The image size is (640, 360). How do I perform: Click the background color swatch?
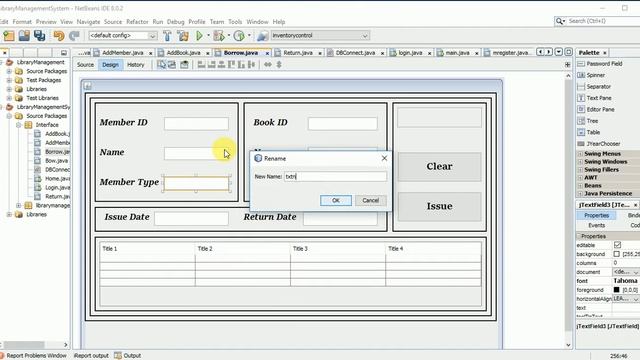[616, 254]
